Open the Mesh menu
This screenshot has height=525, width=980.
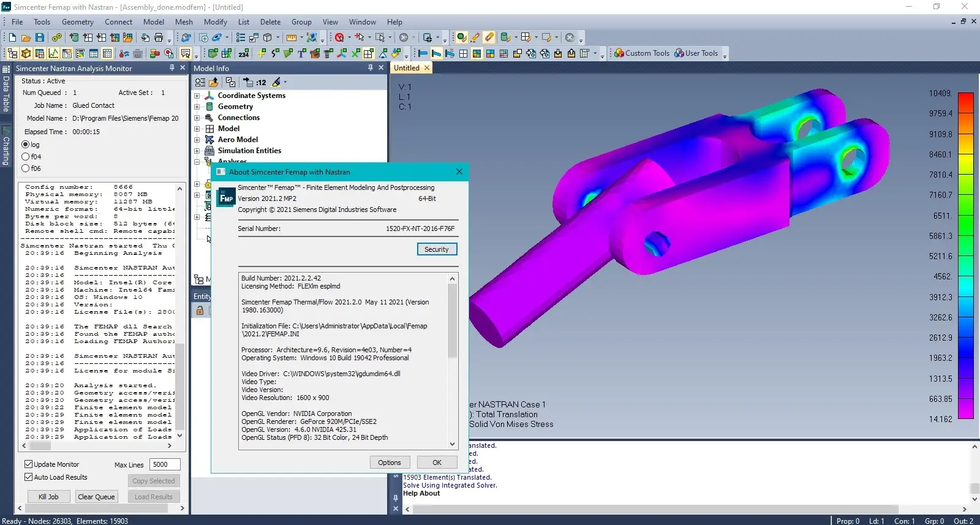point(184,21)
